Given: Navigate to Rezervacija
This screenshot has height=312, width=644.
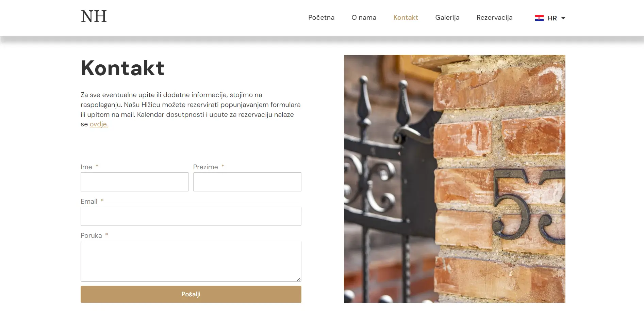Looking at the screenshot, I should 494,18.
